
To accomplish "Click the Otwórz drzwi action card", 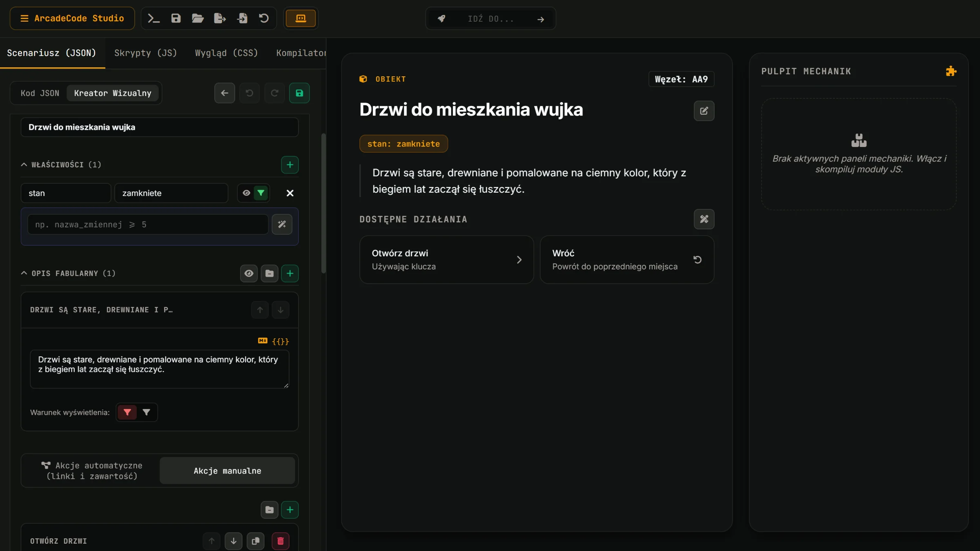I will (447, 260).
